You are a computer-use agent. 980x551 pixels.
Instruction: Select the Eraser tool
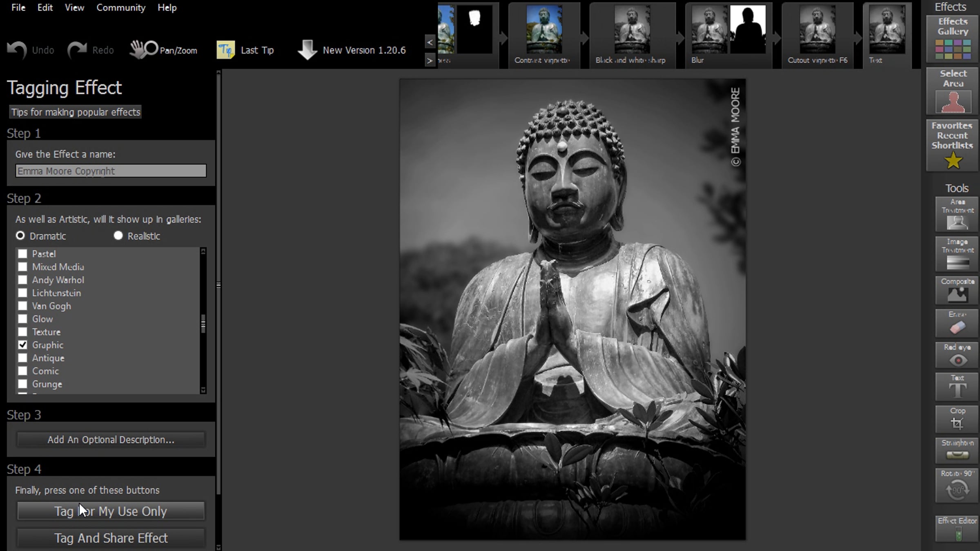pyautogui.click(x=957, y=323)
